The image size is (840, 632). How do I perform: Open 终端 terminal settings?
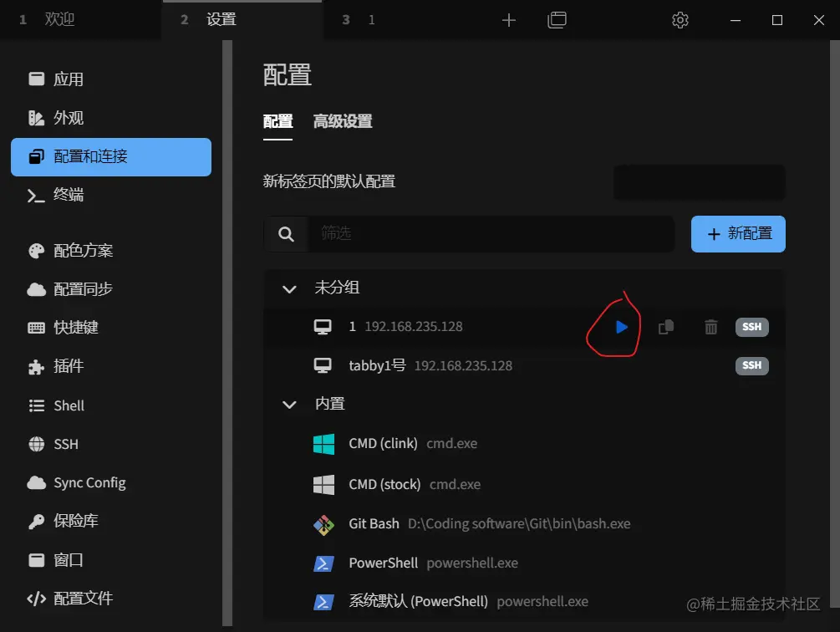pyautogui.click(x=111, y=195)
